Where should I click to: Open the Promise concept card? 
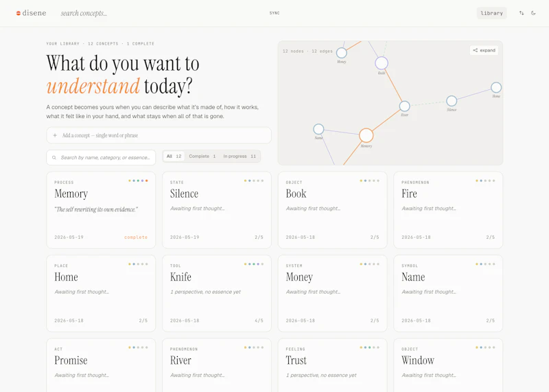(x=101, y=365)
